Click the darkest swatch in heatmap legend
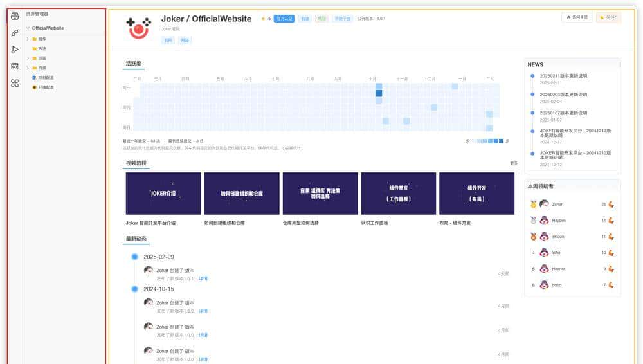The height and width of the screenshot is (364, 643). click(x=501, y=141)
